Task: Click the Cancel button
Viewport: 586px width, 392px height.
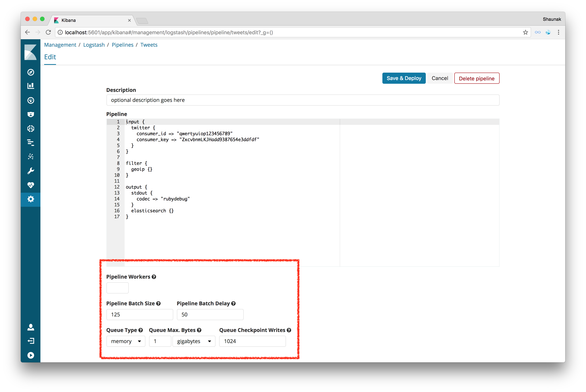Action: pyautogui.click(x=440, y=78)
